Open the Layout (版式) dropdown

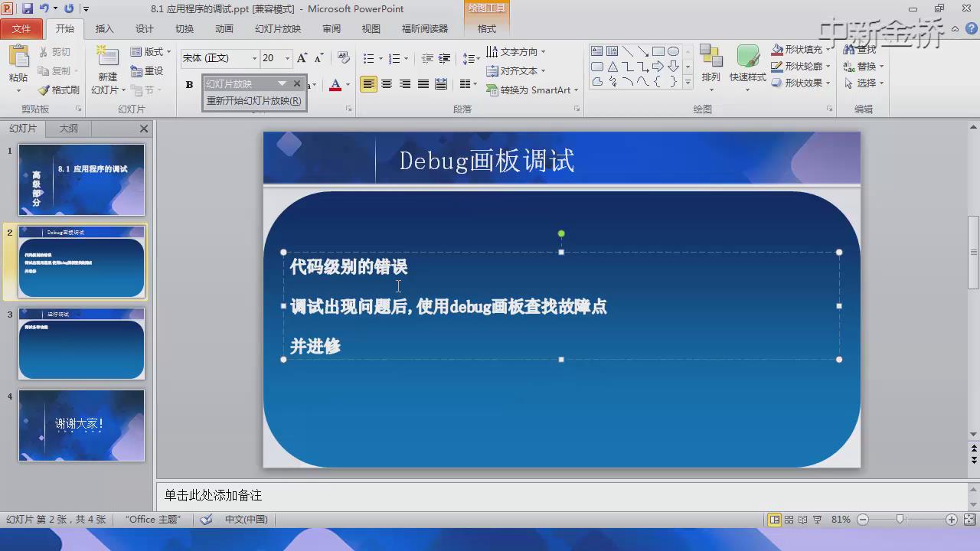pos(151,52)
